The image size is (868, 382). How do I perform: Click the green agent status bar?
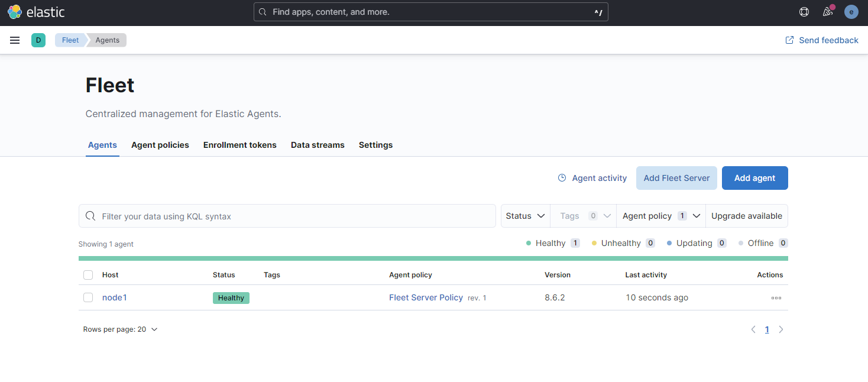[433, 258]
